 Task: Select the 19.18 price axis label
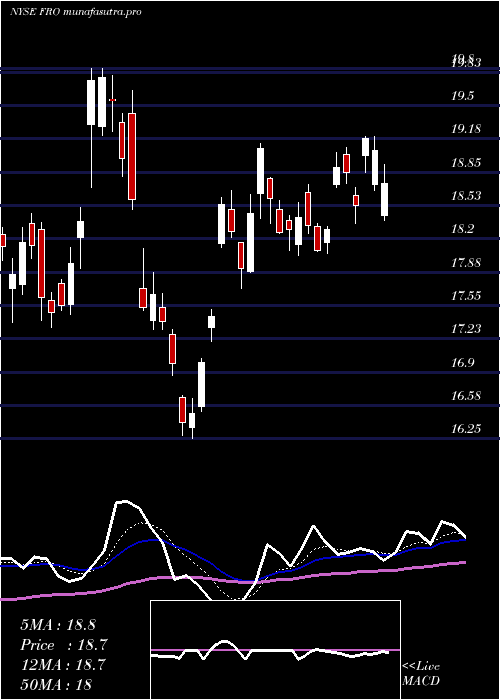tap(466, 129)
